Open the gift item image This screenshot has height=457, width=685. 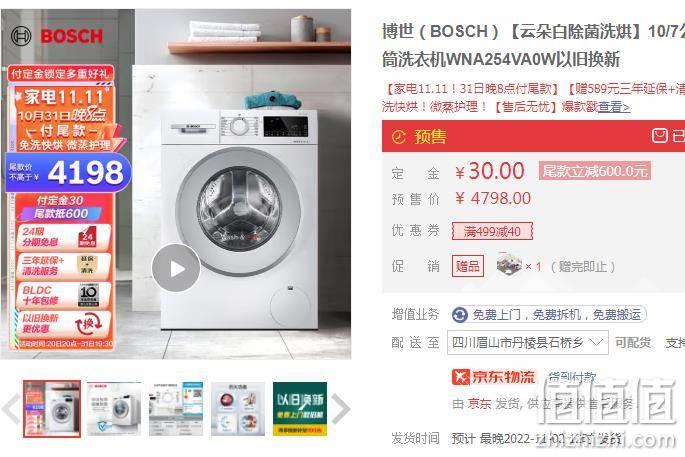click(509, 264)
